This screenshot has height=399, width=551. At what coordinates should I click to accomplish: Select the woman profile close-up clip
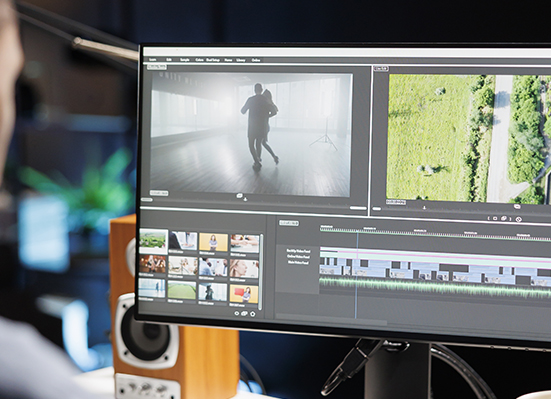click(x=244, y=269)
